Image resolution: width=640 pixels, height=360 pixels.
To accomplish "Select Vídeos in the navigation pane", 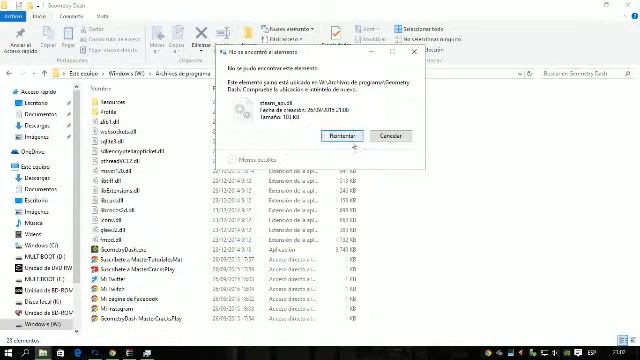I will (29, 234).
